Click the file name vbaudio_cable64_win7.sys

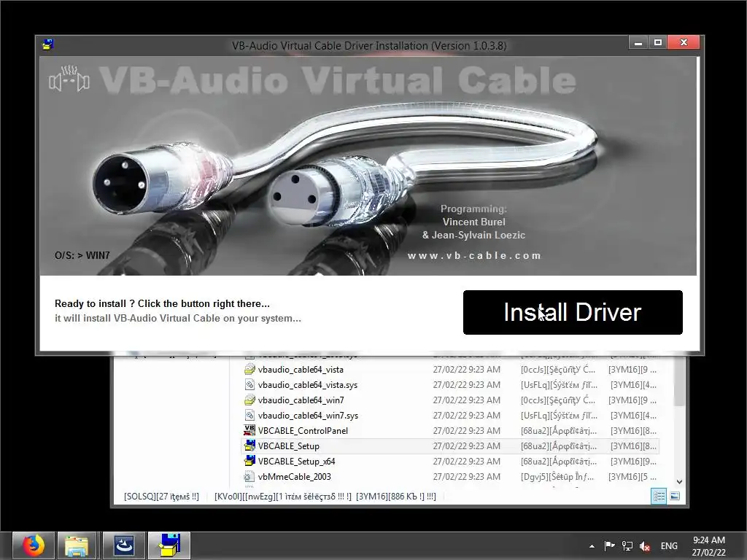(309, 415)
